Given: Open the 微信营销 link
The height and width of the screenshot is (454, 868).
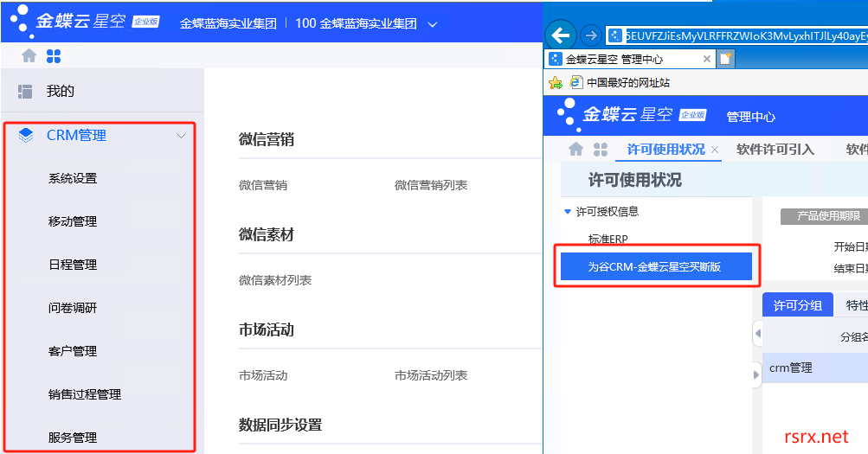Looking at the screenshot, I should tap(263, 185).
